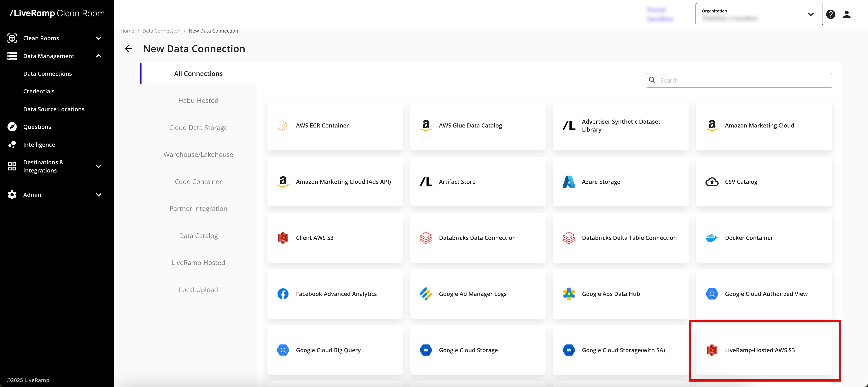Image resolution: width=868 pixels, height=387 pixels.
Task: Click the connection Search field
Action: click(x=744, y=80)
